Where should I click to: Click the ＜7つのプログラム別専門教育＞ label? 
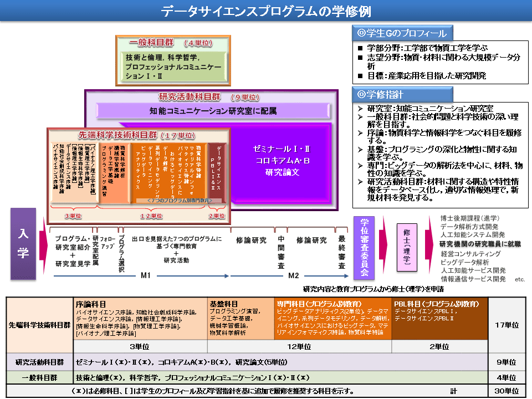point(180,201)
